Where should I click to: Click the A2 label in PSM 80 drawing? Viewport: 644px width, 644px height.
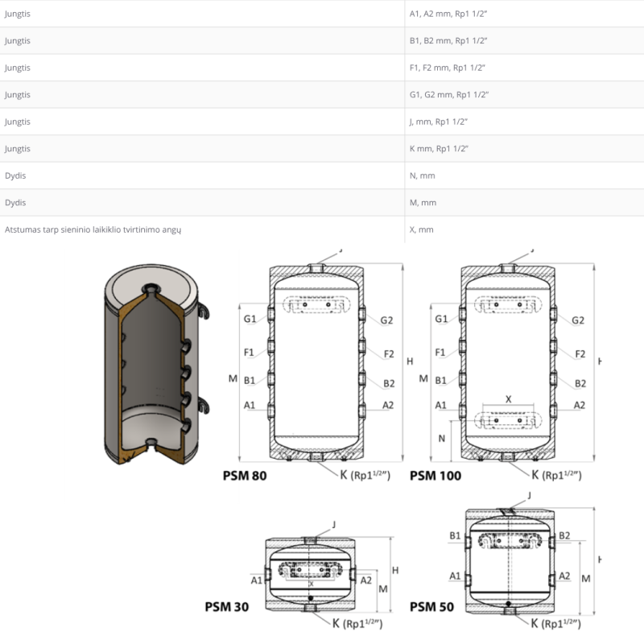click(x=388, y=406)
